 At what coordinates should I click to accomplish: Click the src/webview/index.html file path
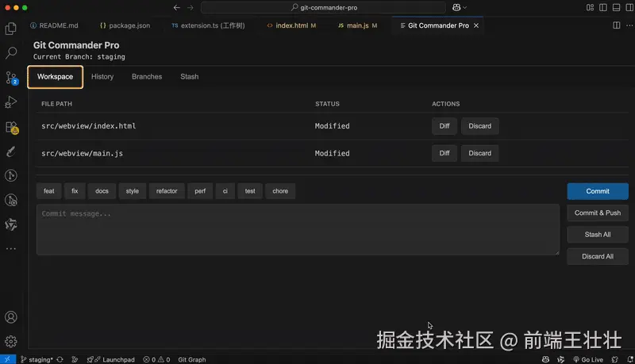click(89, 126)
